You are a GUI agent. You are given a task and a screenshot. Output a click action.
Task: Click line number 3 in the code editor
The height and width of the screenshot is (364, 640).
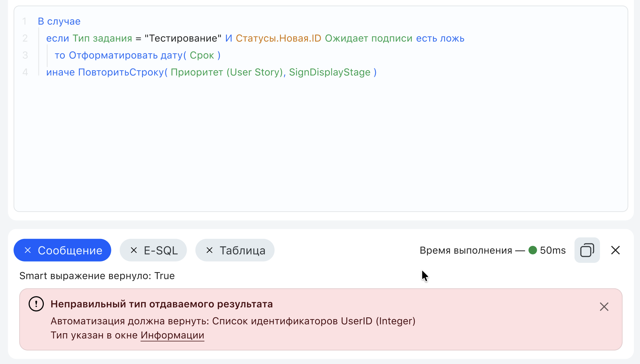click(x=25, y=55)
